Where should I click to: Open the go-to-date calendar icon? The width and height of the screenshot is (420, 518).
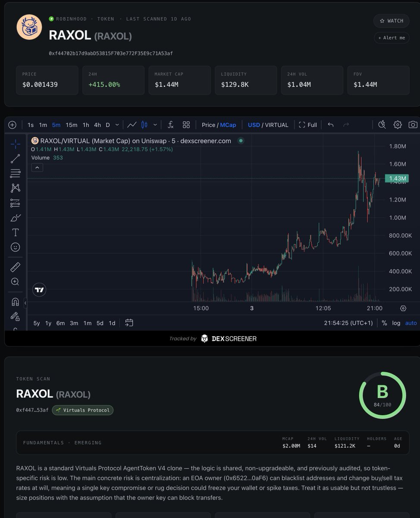129,322
